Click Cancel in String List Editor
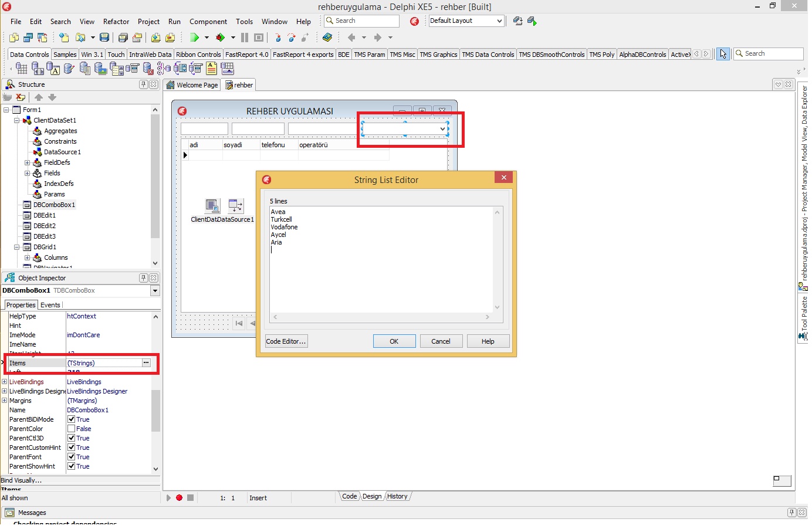 [441, 341]
